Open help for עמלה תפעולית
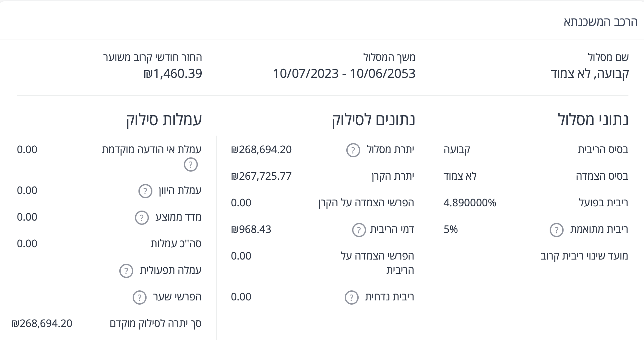The image size is (644, 340). [126, 271]
